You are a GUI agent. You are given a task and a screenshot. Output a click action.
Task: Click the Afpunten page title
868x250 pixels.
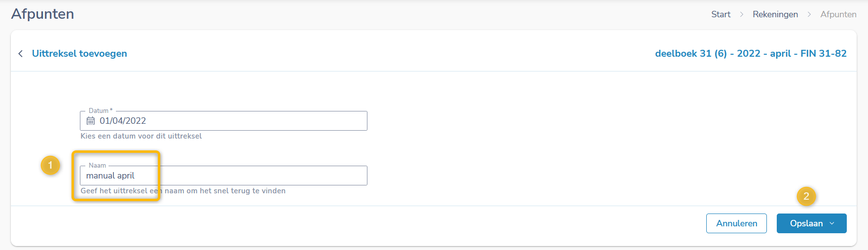point(43,14)
